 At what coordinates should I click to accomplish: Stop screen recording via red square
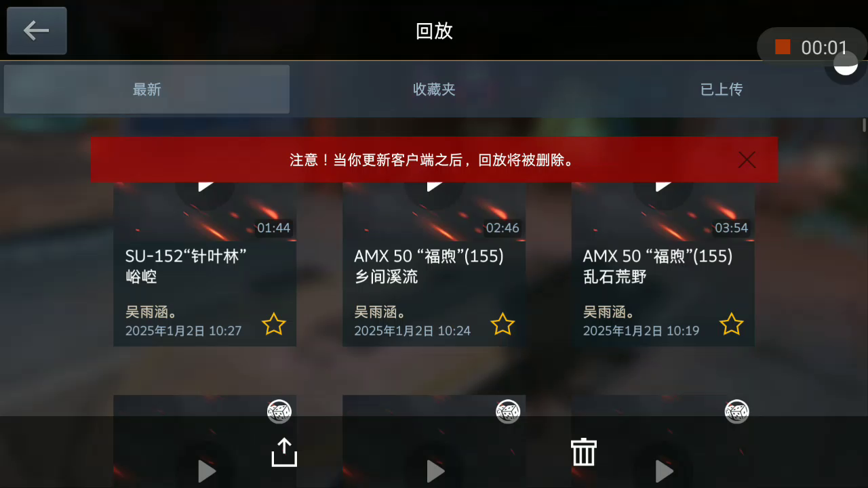click(x=783, y=47)
